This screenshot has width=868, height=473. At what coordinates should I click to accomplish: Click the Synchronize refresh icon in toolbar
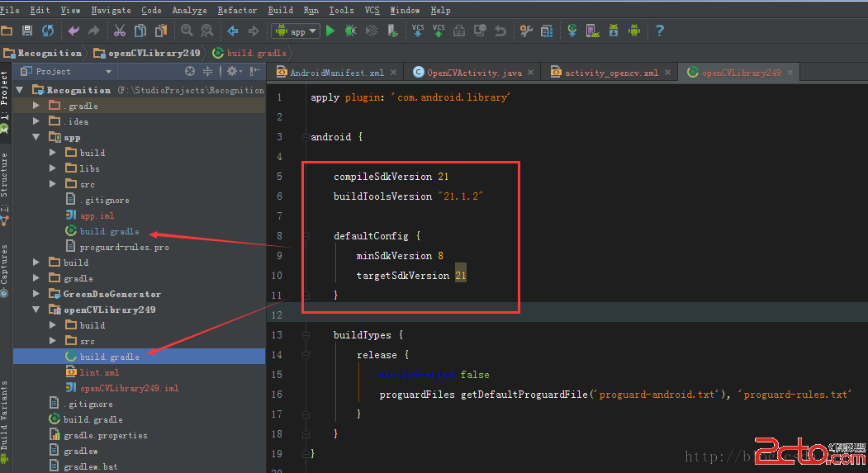48,31
